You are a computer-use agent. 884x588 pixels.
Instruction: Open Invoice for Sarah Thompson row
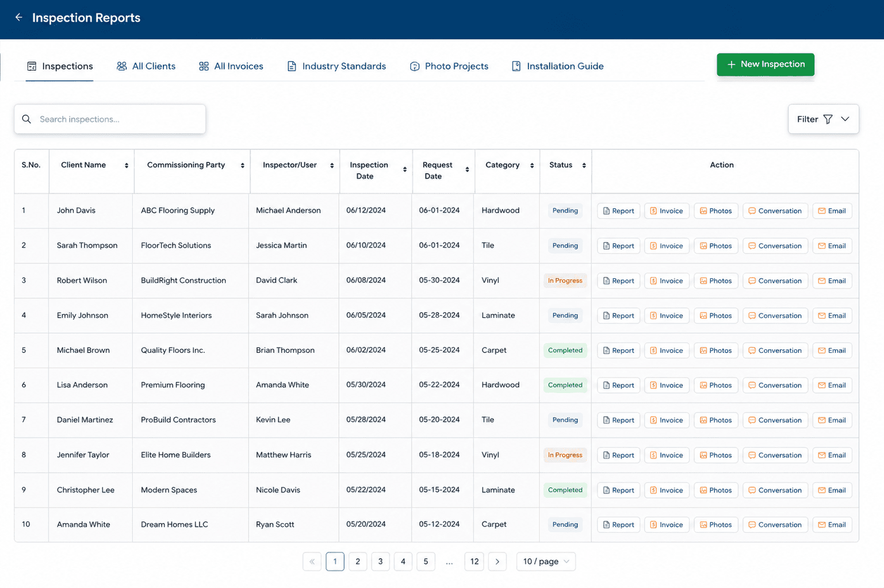pos(667,246)
